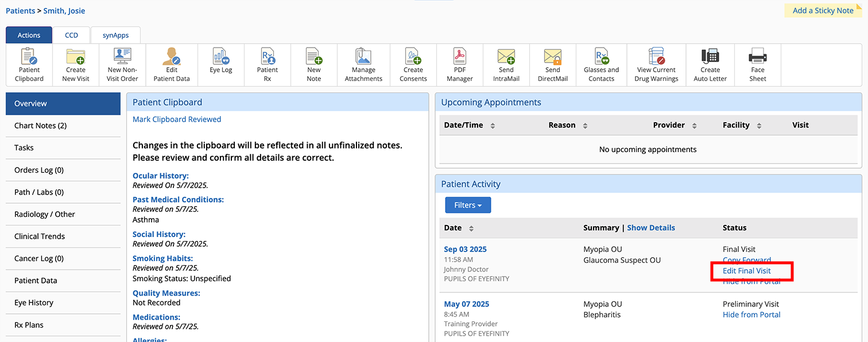Select the Patient Rx icon
The height and width of the screenshot is (342, 868).
[268, 57]
